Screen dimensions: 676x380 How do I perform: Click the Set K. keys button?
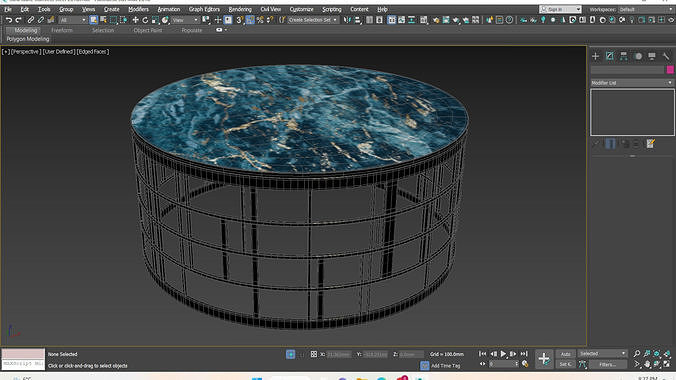(565, 364)
